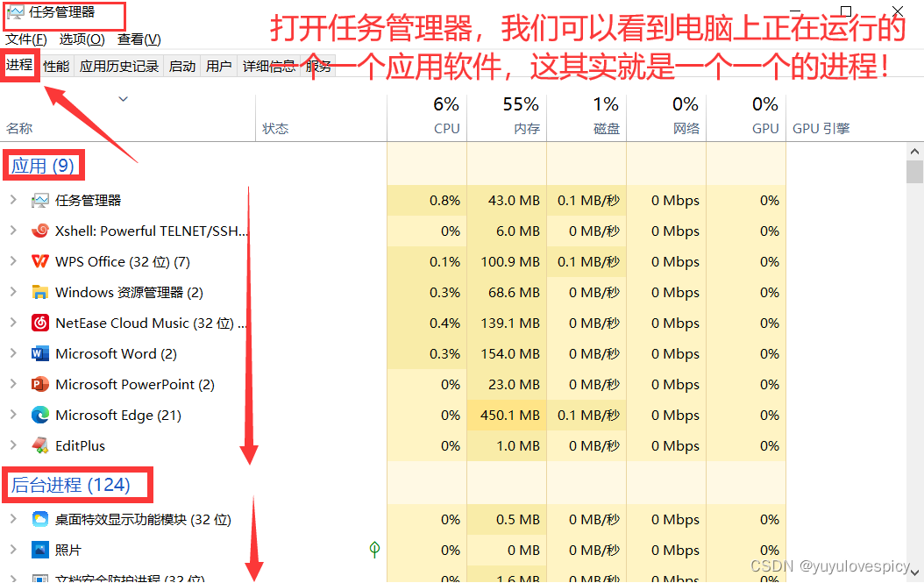Click the 任务管理器 app icon in list

[40, 201]
